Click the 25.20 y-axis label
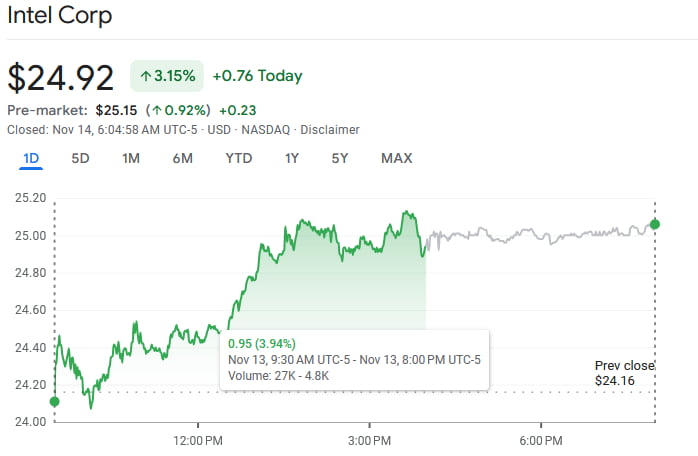The image size is (698, 456). pyautogui.click(x=31, y=198)
